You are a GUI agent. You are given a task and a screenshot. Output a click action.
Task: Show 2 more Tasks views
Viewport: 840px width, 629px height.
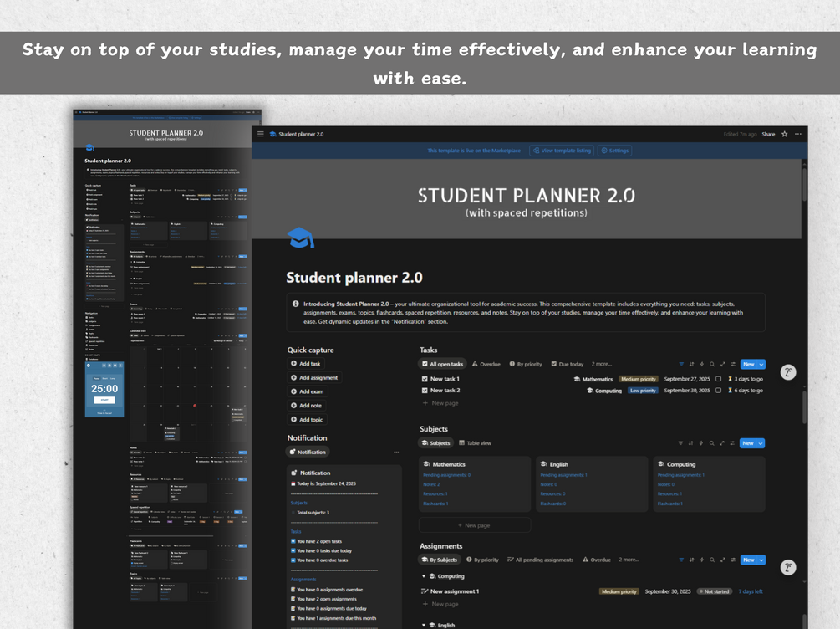601,364
